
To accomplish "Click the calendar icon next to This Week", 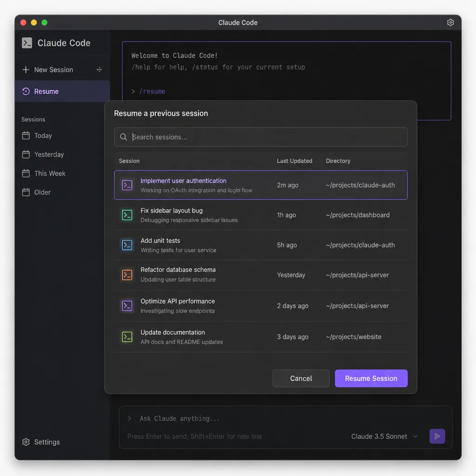I will [26, 173].
